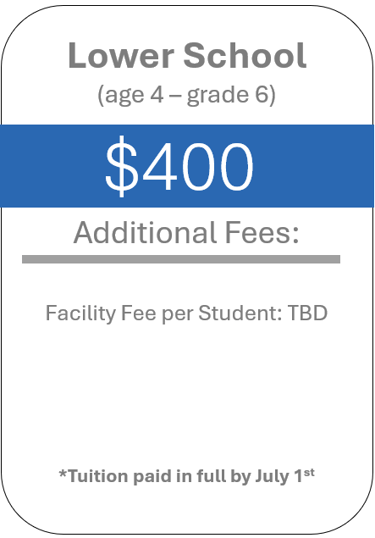Click the "Lower School" card title
This screenshot has width=375, height=538.
point(187,55)
